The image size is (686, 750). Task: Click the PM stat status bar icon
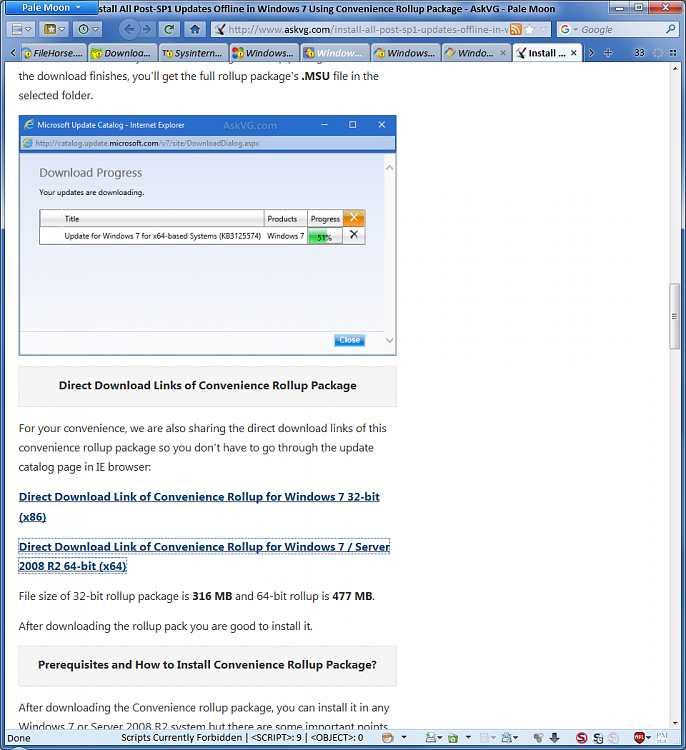662,738
